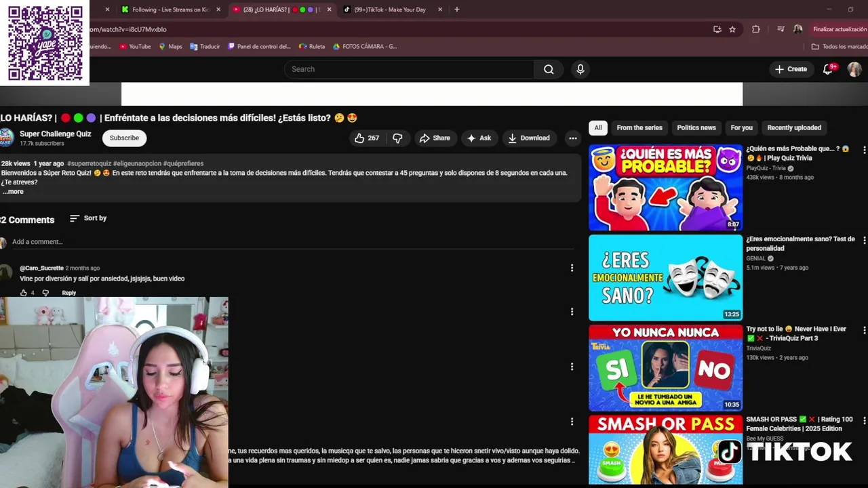Click the browser address bar URL
The width and height of the screenshot is (868, 488).
coord(128,29)
